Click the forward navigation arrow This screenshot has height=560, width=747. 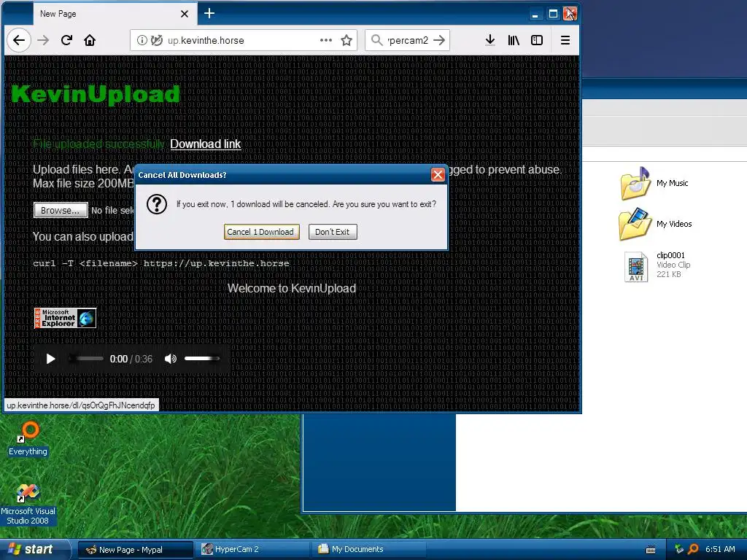pyautogui.click(x=43, y=40)
